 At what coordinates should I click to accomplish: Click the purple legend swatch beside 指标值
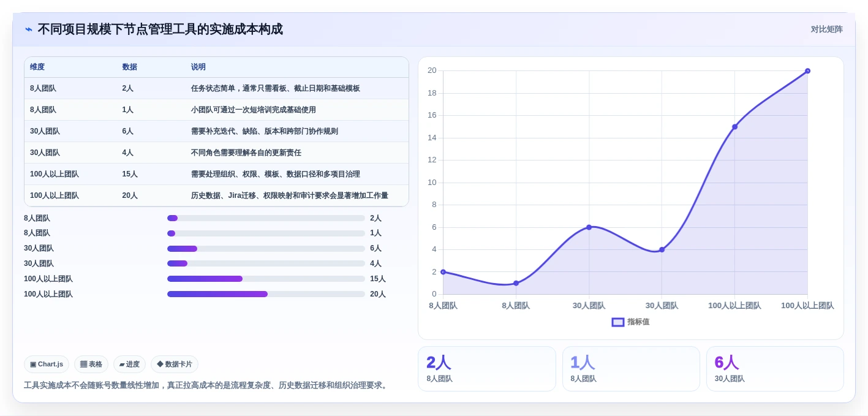618,322
